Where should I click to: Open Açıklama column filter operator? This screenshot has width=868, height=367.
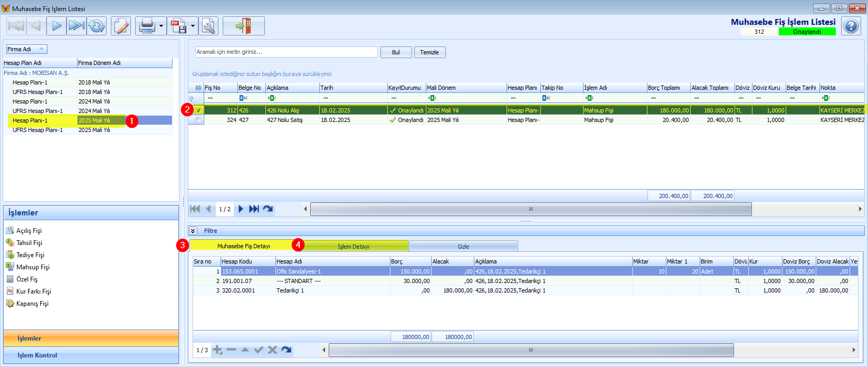tap(272, 98)
